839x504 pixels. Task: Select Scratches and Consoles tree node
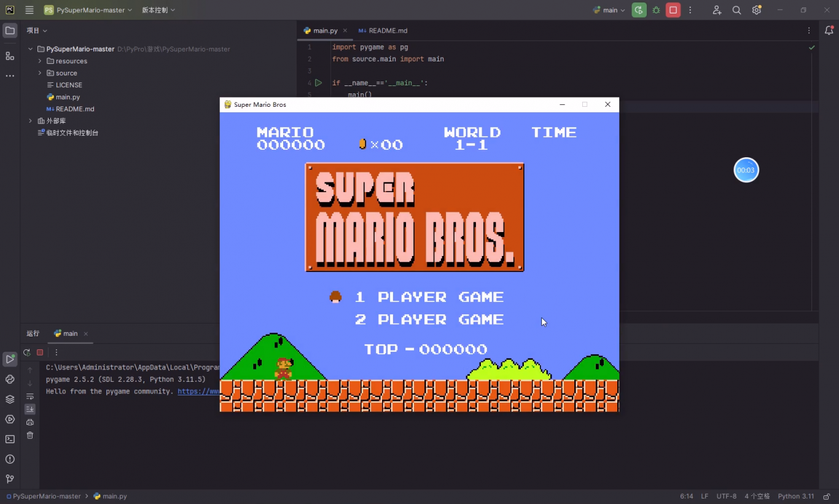coord(72,133)
